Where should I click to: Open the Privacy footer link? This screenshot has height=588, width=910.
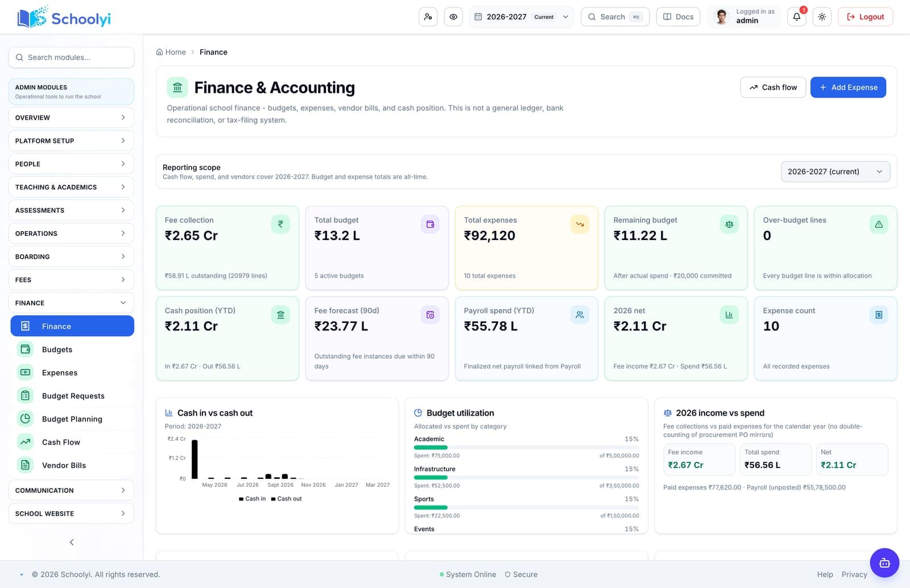coord(854,574)
